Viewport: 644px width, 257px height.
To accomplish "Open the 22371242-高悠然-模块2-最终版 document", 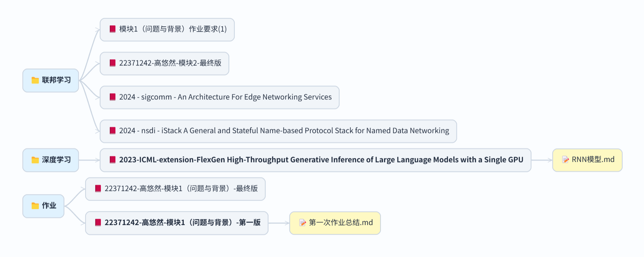I will click(170, 63).
